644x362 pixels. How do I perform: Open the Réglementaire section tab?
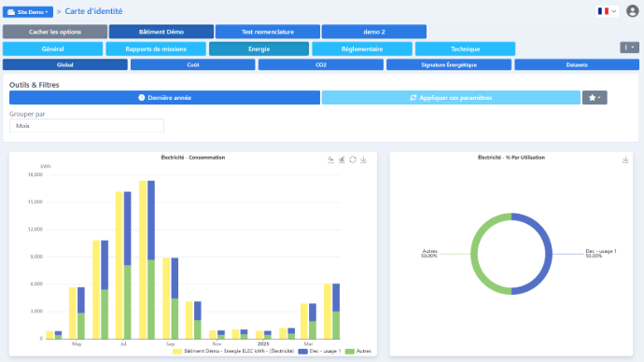pyautogui.click(x=362, y=49)
